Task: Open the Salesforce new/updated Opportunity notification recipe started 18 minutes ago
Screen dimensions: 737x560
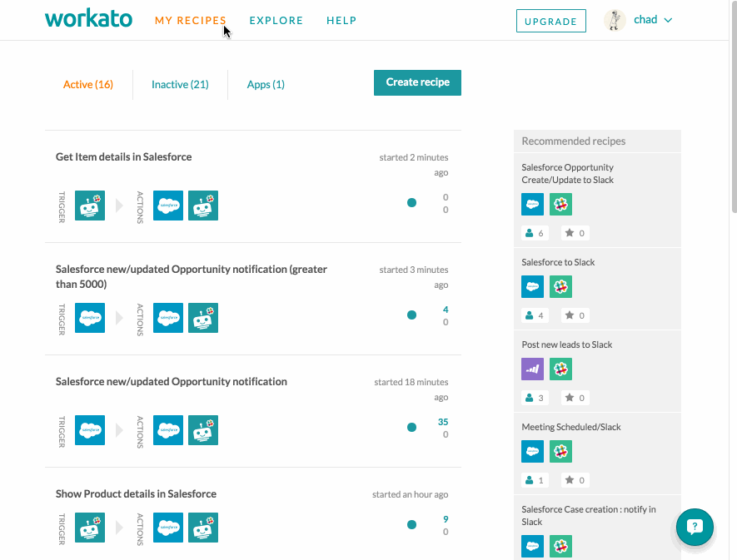Action: (171, 381)
